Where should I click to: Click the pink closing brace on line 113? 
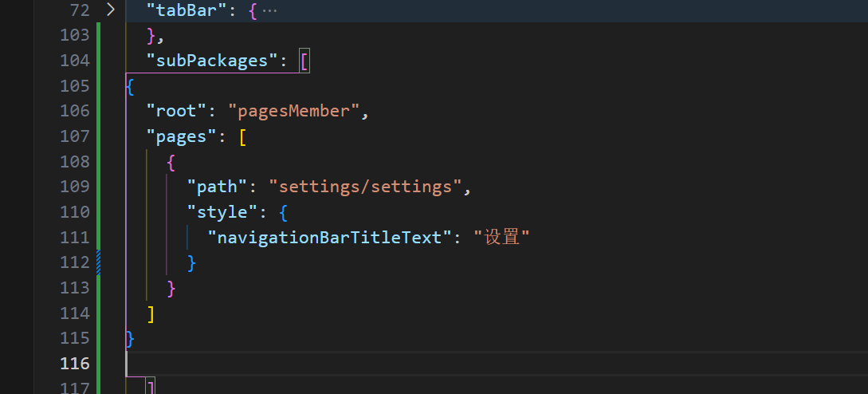(x=171, y=288)
